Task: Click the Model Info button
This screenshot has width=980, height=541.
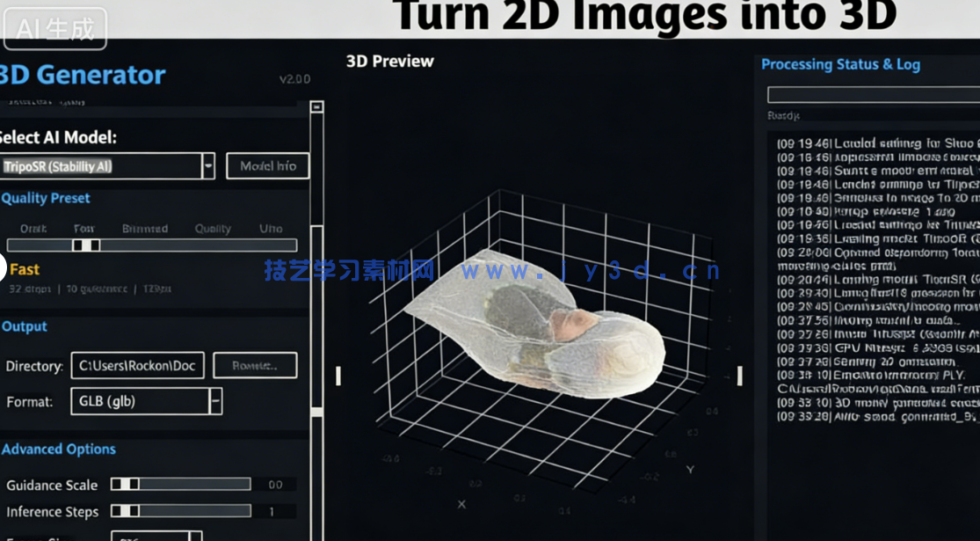Action: (268, 165)
